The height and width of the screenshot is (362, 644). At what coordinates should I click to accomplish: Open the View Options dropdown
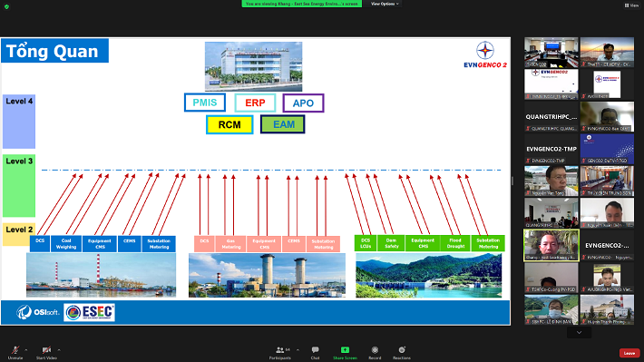(385, 4)
